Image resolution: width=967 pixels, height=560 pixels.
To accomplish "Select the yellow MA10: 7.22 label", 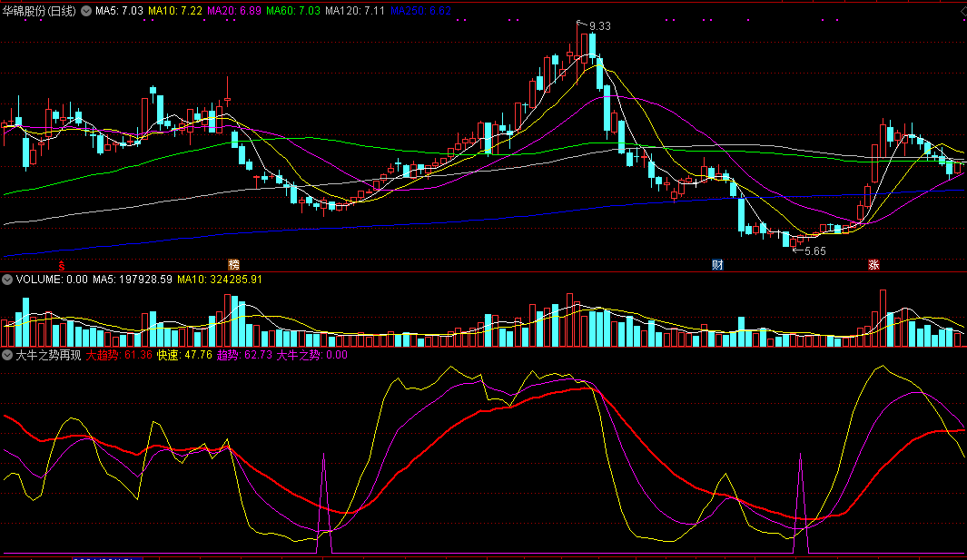I will [175, 11].
